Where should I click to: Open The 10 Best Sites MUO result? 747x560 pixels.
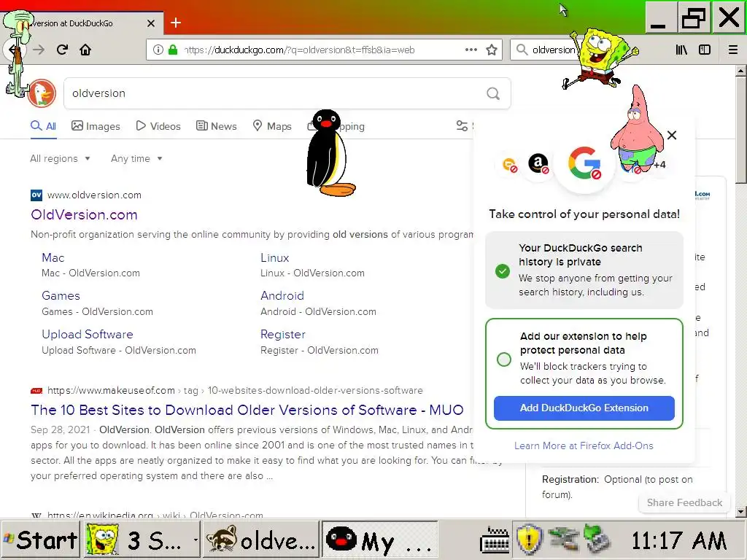click(x=247, y=410)
